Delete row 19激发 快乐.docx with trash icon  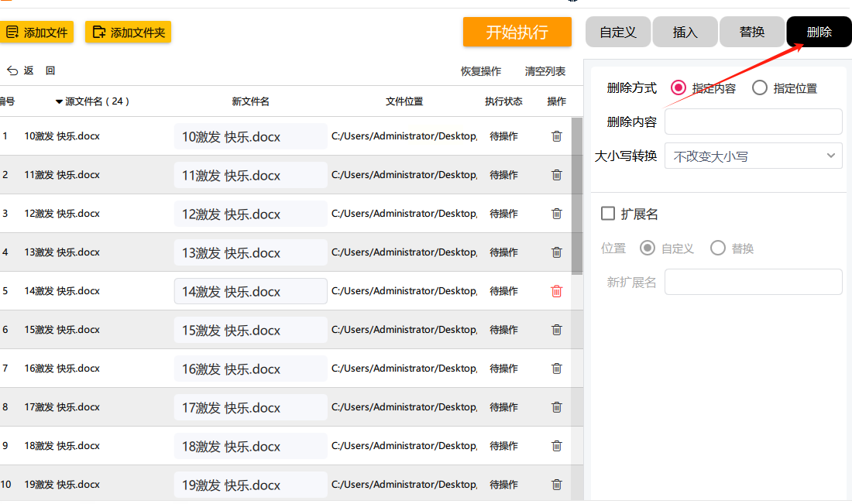pos(556,485)
